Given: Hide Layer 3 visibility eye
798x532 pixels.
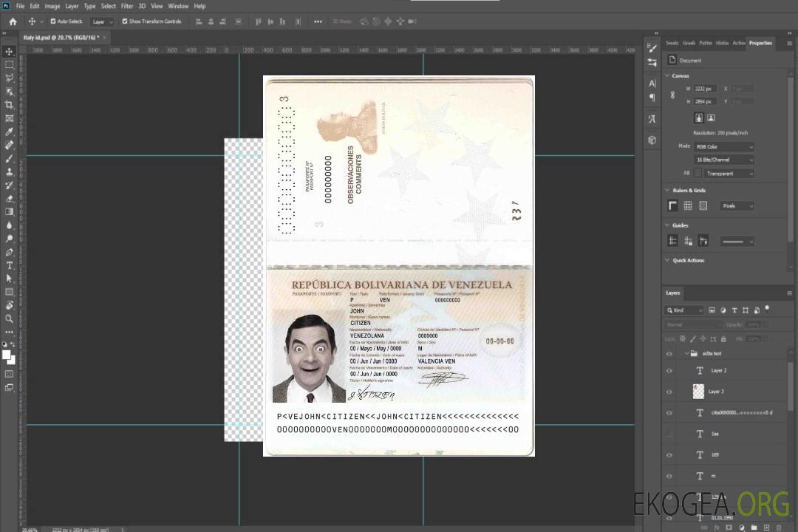Looking at the screenshot, I should (669, 392).
